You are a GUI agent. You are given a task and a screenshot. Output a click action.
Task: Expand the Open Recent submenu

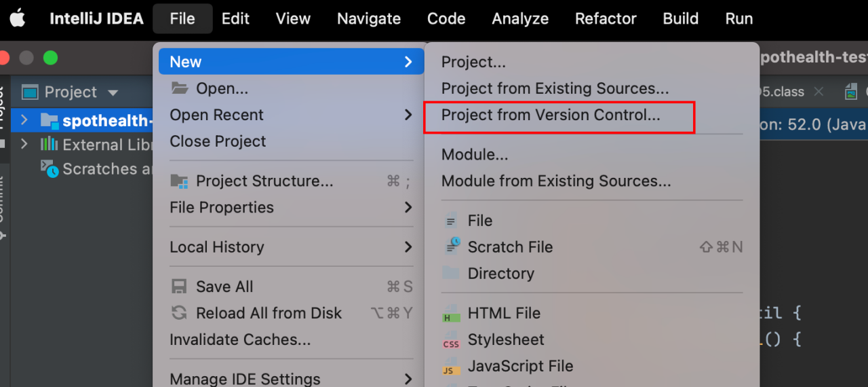click(x=291, y=115)
